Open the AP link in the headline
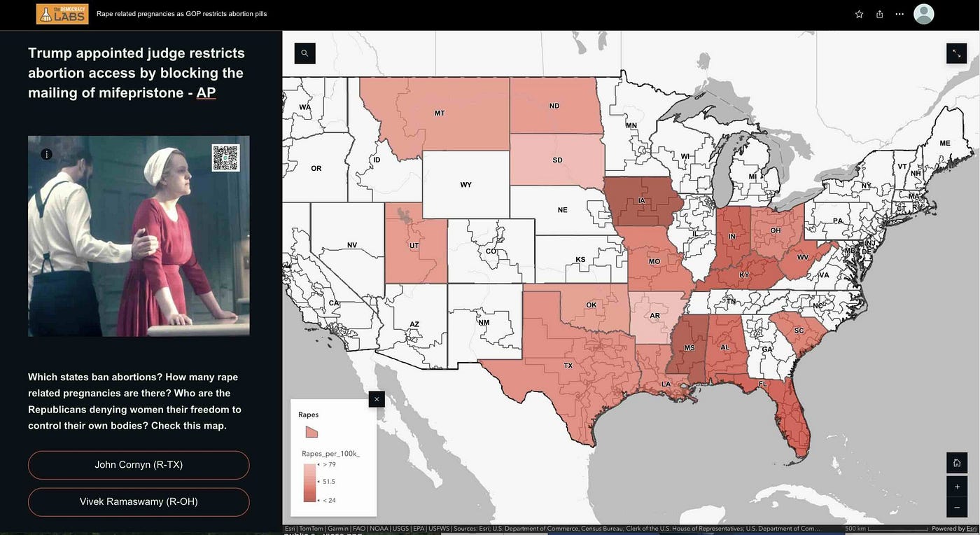This screenshot has height=535, width=980. click(206, 92)
